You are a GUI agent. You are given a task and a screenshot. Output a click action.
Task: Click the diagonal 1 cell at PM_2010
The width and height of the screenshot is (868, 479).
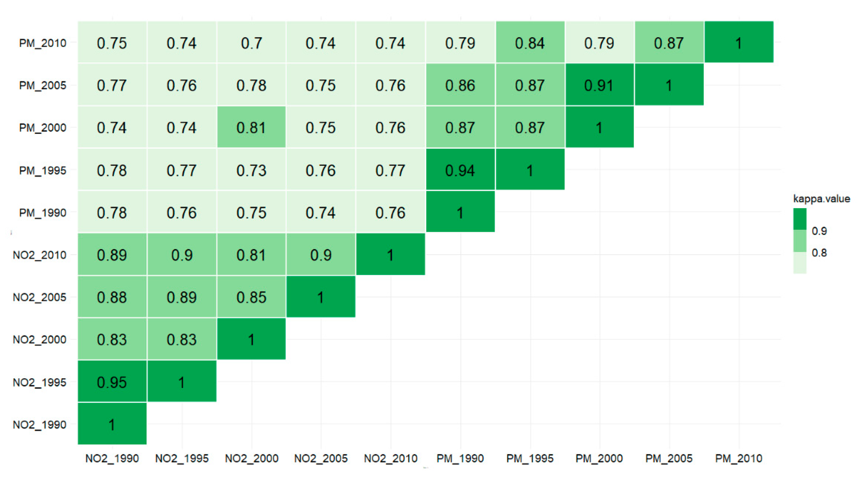pos(739,43)
